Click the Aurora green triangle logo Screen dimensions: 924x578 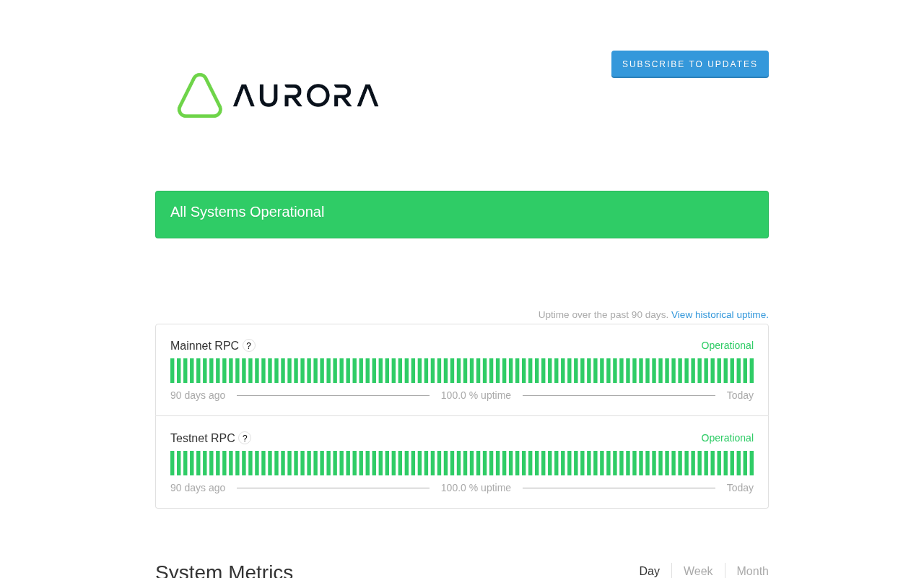pos(200,95)
